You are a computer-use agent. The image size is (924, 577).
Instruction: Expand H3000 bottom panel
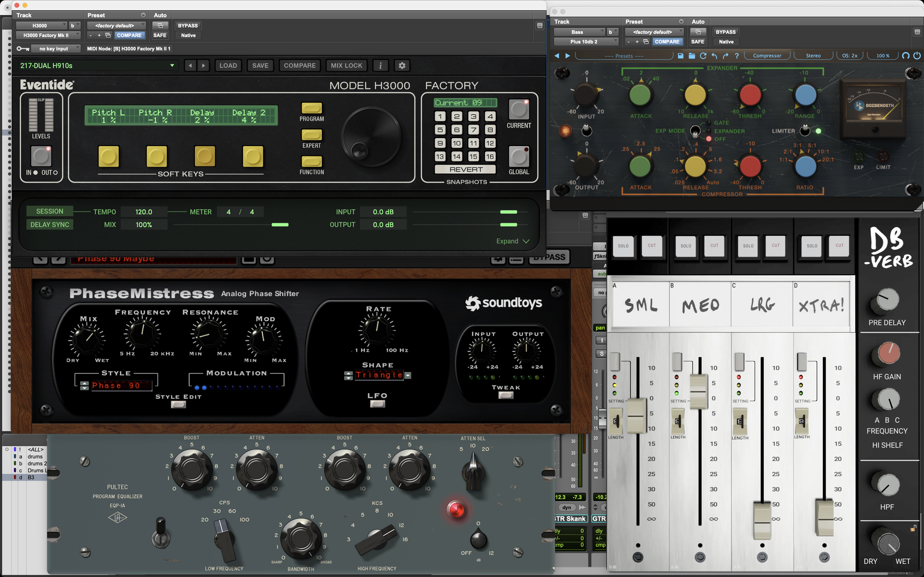coord(513,241)
